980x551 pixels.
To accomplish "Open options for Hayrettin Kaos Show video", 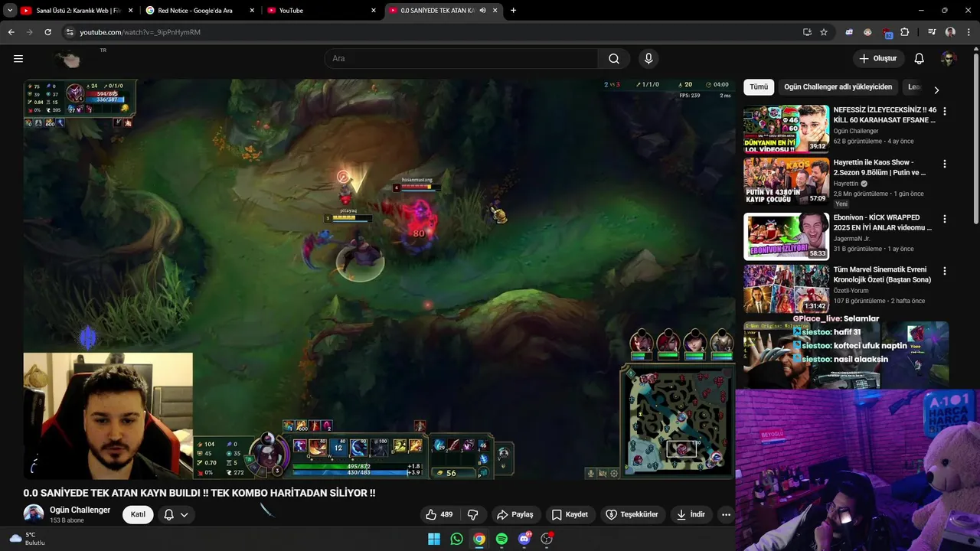I will (944, 164).
